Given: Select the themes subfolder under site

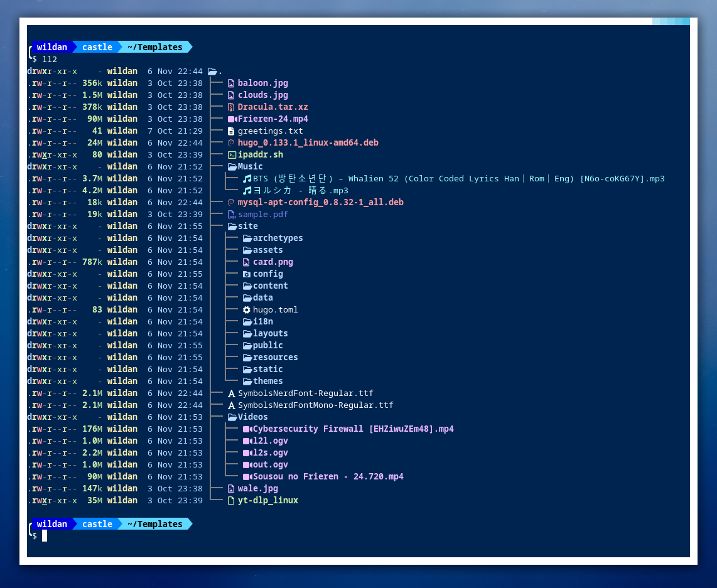Looking at the screenshot, I should tap(263, 381).
